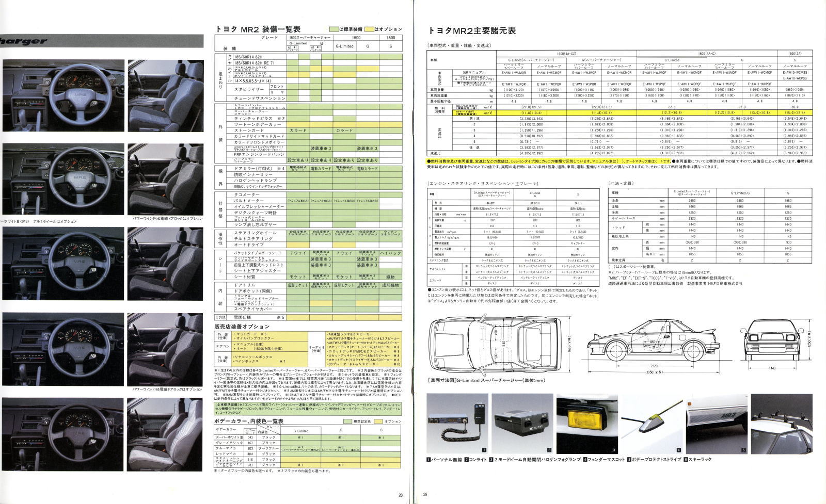This screenshot has height=504, width=826.
Task: Click the Conlight unit accessory photo
Action: point(521,424)
